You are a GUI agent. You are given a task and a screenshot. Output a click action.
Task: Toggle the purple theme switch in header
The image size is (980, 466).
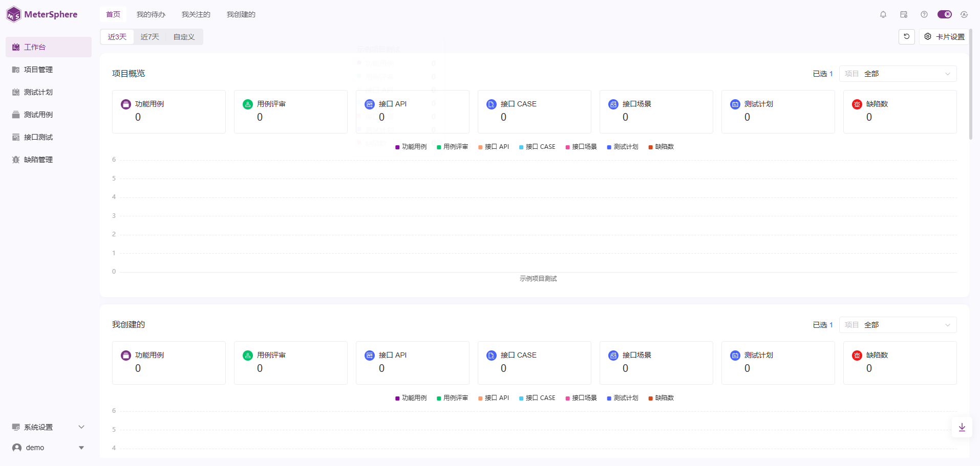944,14
